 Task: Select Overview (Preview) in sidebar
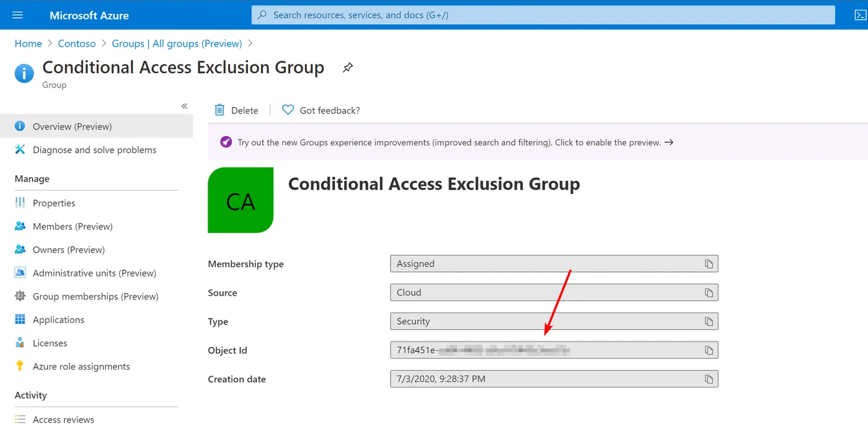tap(97, 126)
